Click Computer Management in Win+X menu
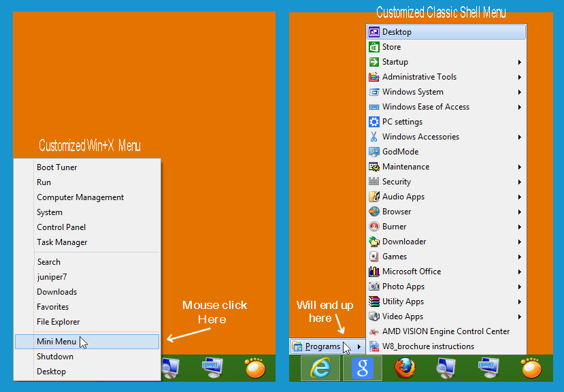This screenshot has height=392, width=564. (80, 197)
